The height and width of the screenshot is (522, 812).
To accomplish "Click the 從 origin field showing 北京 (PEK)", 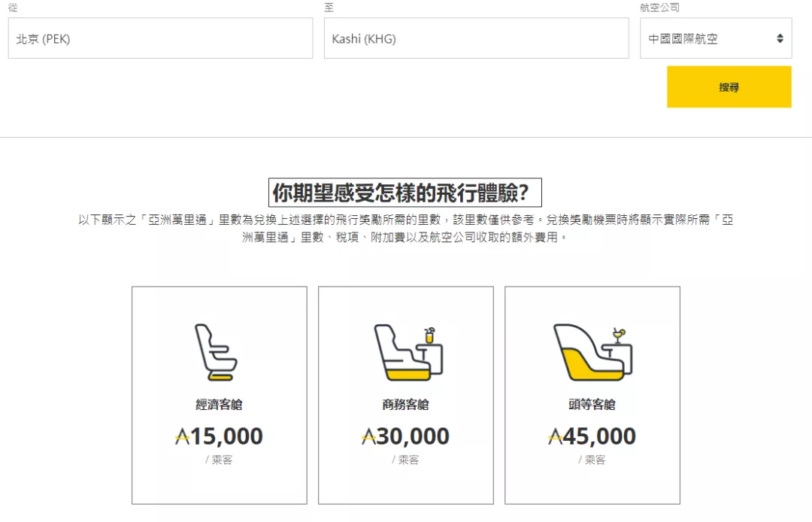I will coord(159,38).
